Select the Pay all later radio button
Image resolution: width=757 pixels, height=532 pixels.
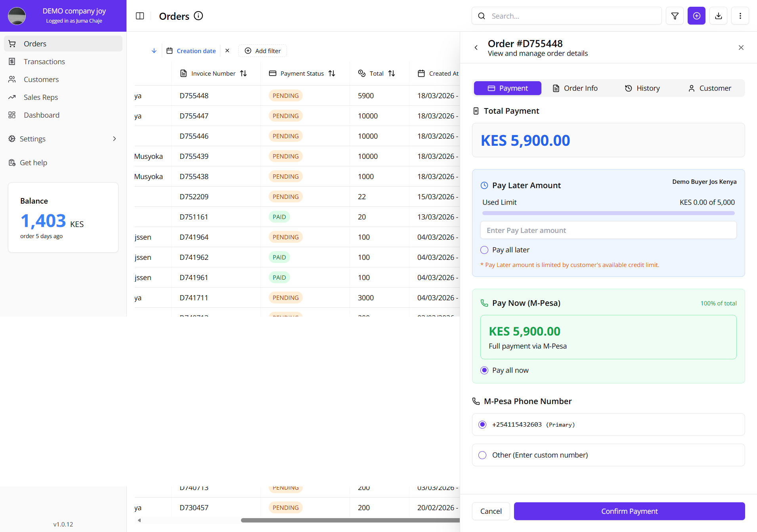pyautogui.click(x=484, y=250)
